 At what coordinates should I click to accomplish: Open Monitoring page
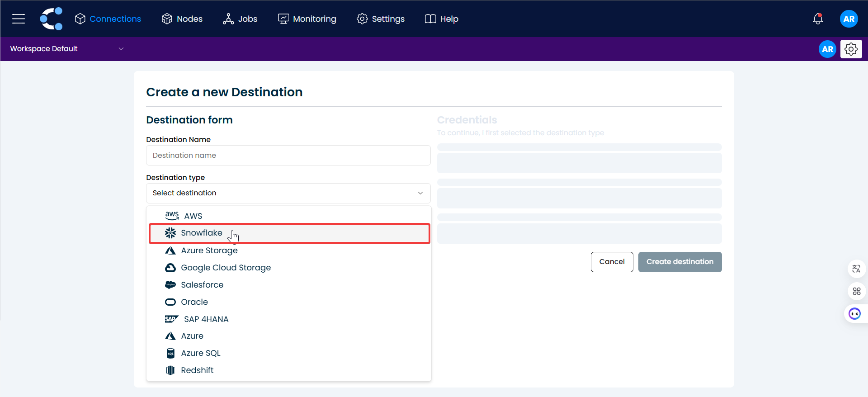pos(307,19)
